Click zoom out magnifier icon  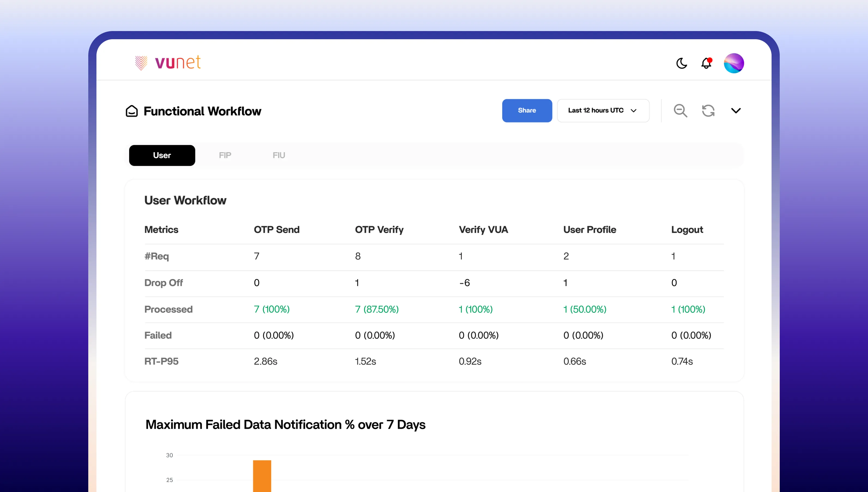tap(680, 111)
